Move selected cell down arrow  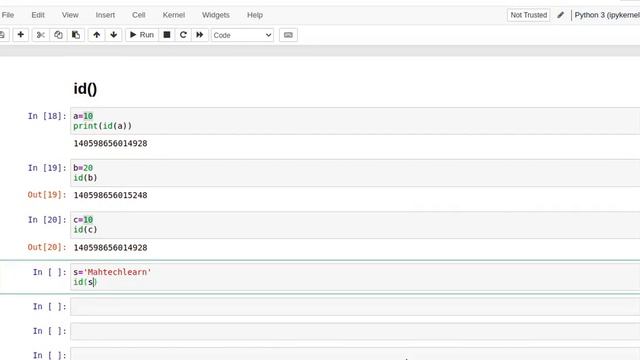113,35
